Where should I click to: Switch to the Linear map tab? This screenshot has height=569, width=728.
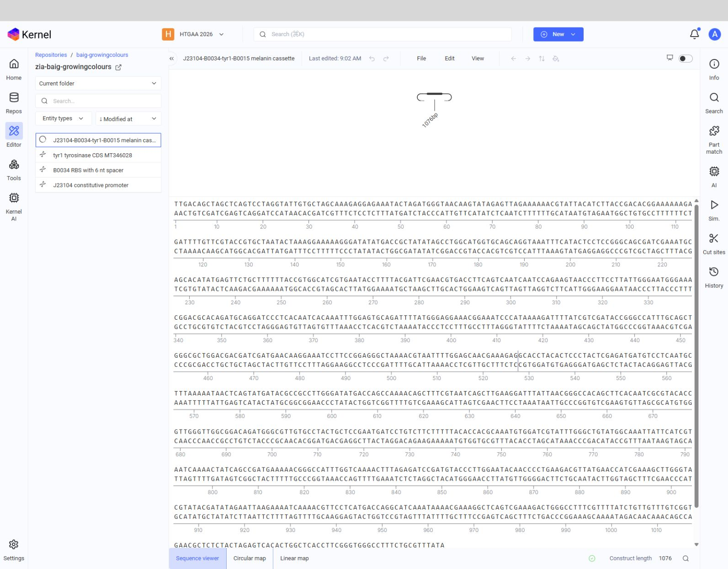tap(294, 558)
